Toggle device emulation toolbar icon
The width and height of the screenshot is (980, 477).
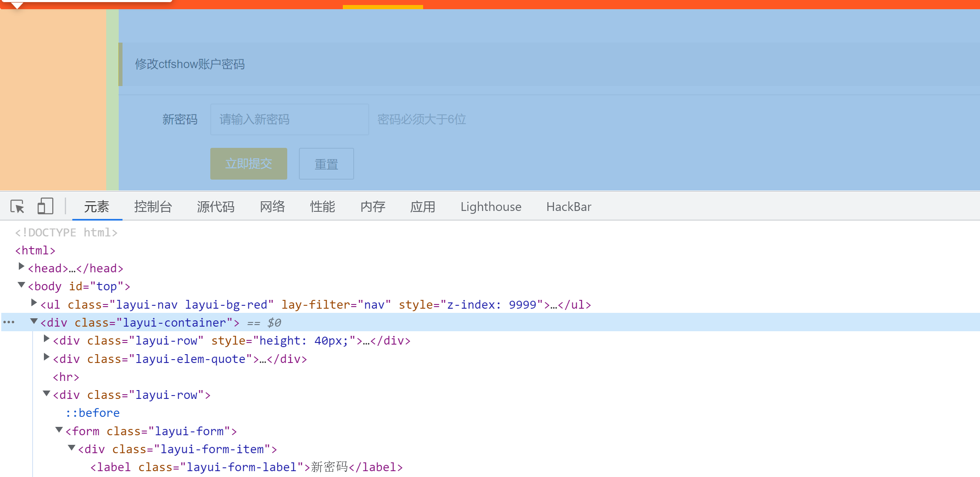point(45,206)
